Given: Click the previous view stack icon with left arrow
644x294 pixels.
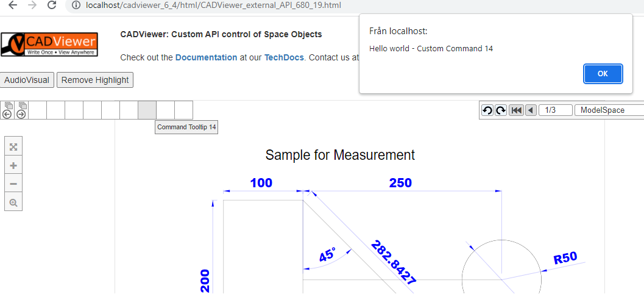Looking at the screenshot, I should [x=7, y=110].
